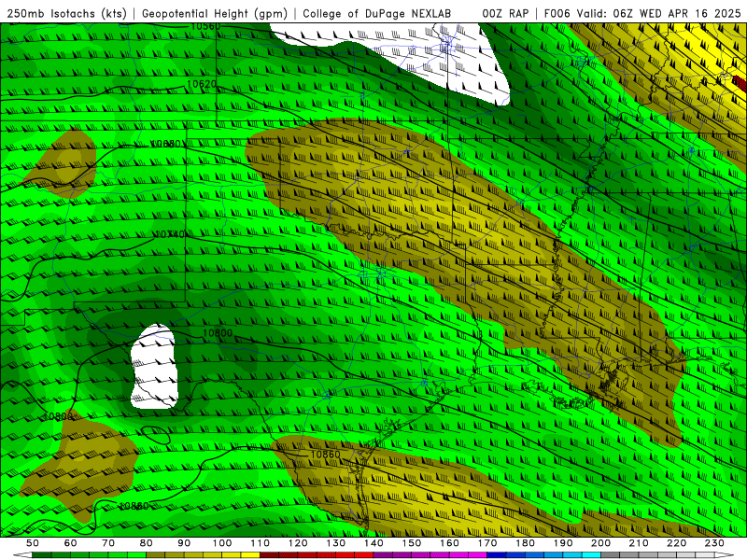
Task: Click the darkest green swatch below the 50 label
Action: tap(42, 555)
